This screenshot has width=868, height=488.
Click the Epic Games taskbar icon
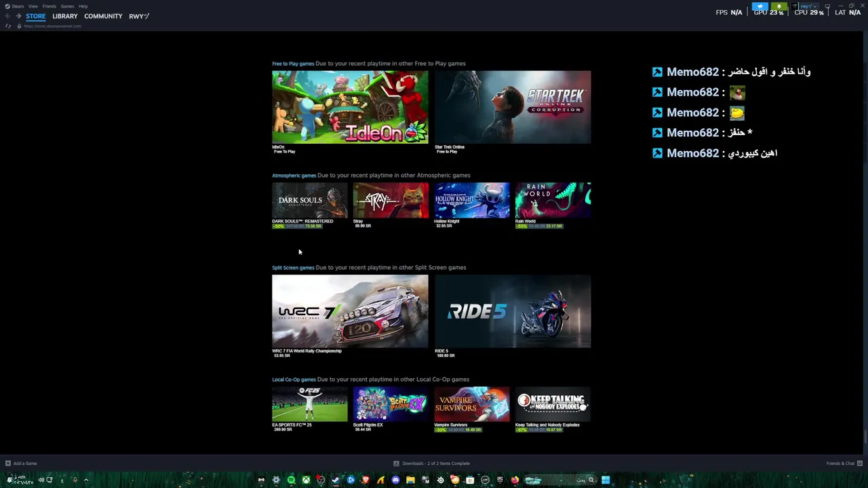tap(500, 480)
